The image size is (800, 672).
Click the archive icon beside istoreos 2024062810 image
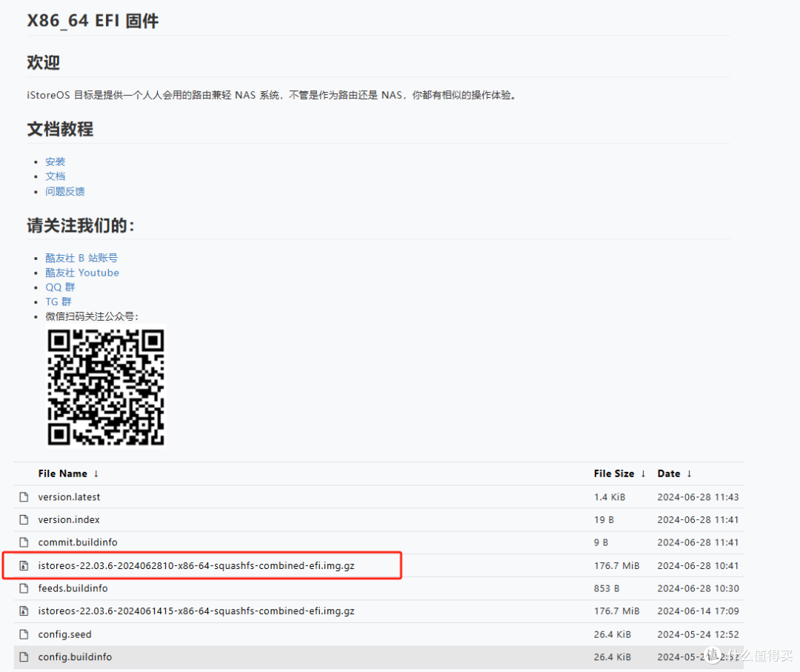(x=24, y=565)
